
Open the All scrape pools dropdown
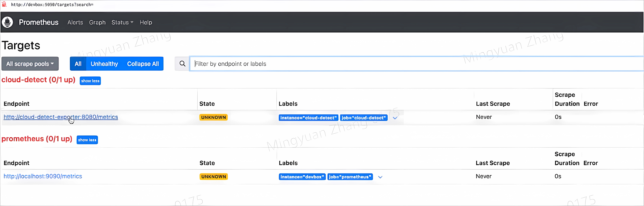click(30, 64)
